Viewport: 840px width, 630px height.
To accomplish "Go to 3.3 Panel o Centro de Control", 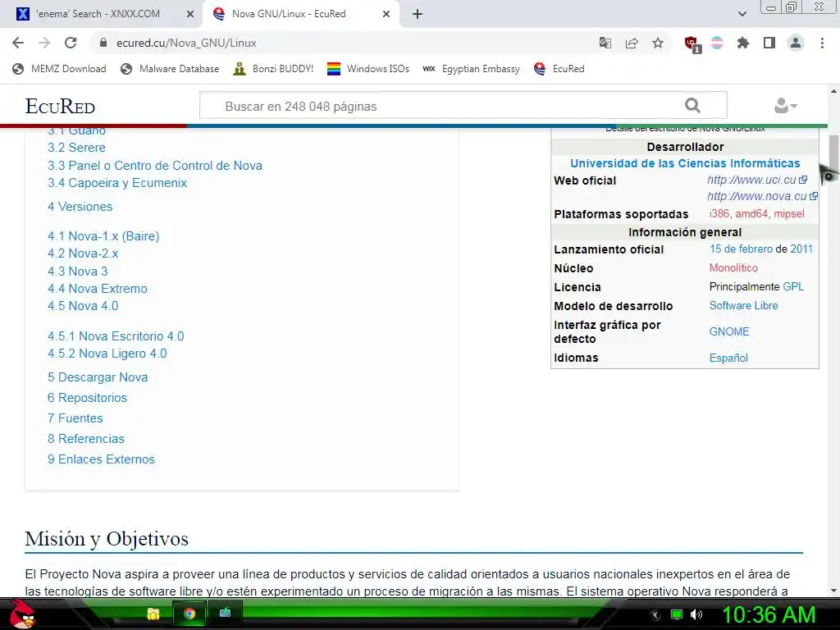I will coord(155,165).
